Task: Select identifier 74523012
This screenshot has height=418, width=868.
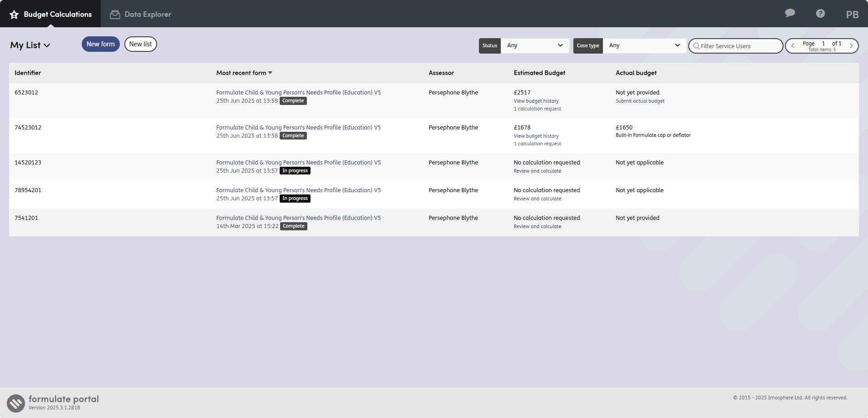Action: [28, 127]
